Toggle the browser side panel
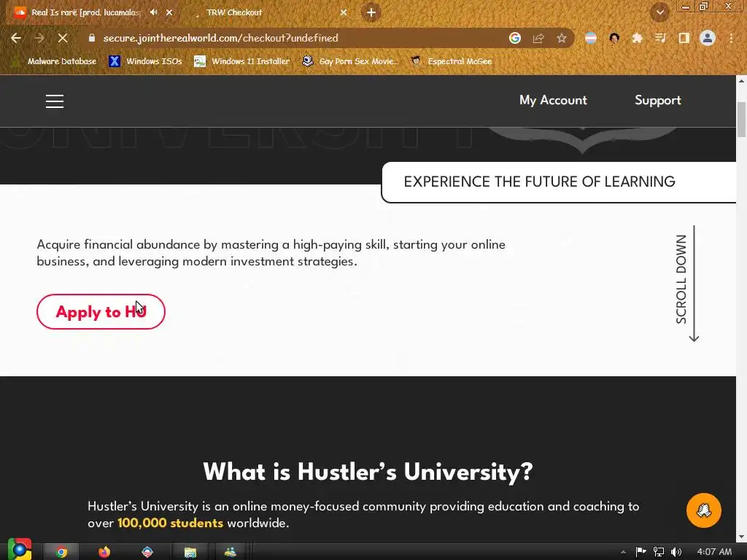The height and width of the screenshot is (560, 747). click(684, 38)
